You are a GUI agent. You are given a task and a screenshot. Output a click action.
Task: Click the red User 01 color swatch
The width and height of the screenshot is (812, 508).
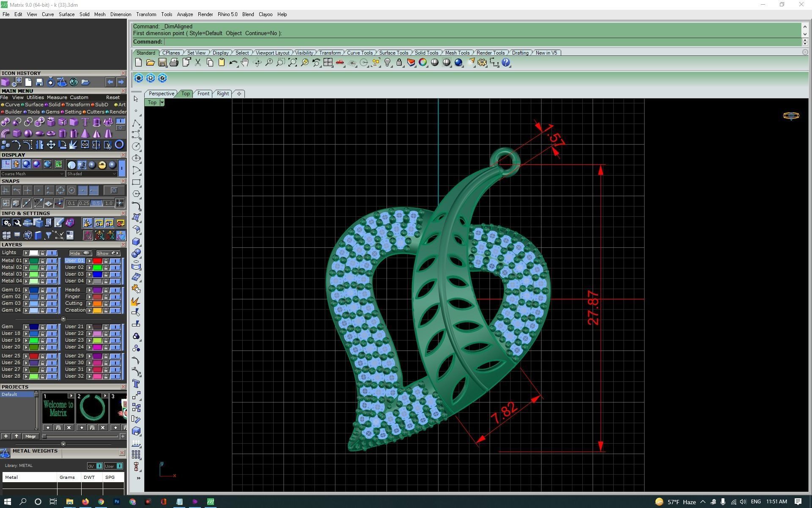[x=97, y=261]
